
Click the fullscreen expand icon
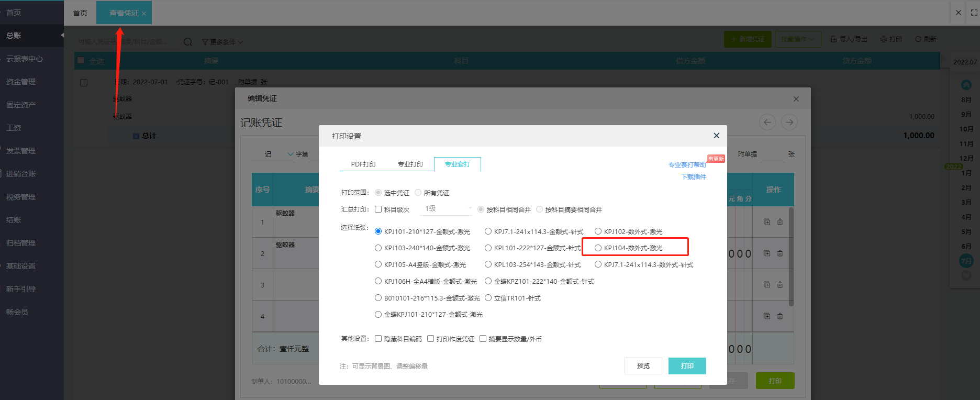974,13
